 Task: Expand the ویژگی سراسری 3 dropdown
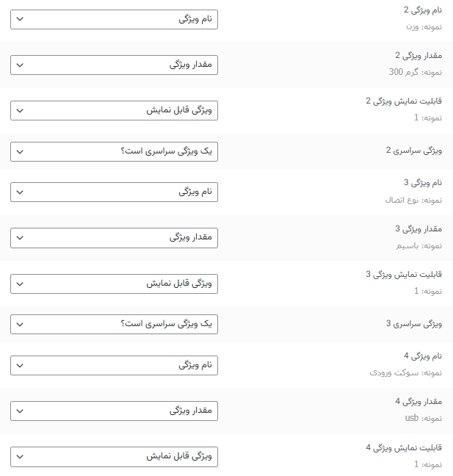pos(114,324)
